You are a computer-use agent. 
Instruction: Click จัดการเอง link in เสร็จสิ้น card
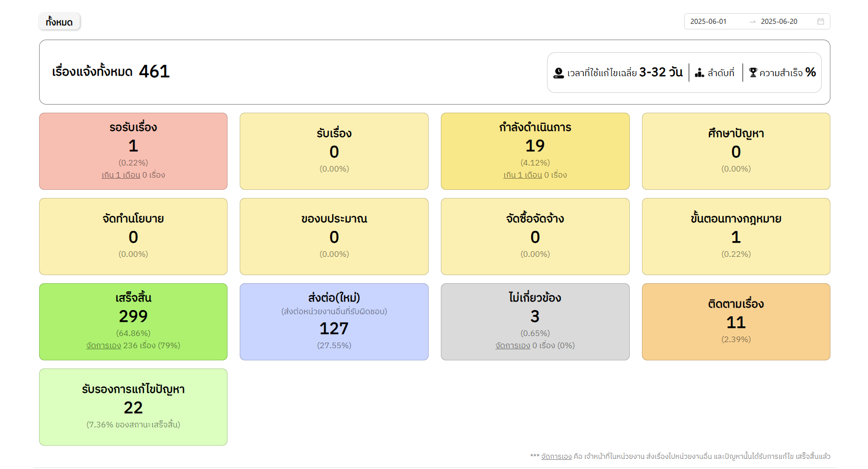point(104,346)
